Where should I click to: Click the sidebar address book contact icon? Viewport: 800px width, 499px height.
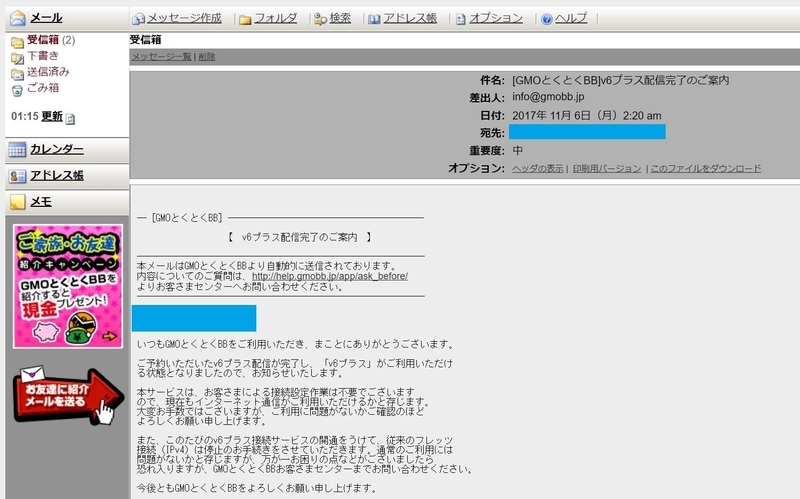(x=17, y=176)
